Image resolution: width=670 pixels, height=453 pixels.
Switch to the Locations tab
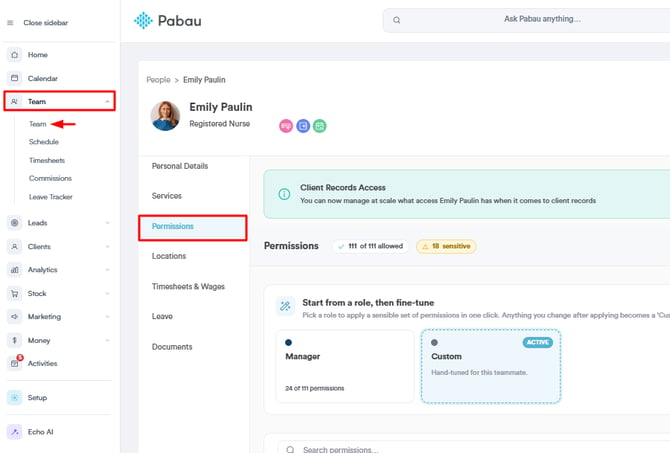point(169,256)
